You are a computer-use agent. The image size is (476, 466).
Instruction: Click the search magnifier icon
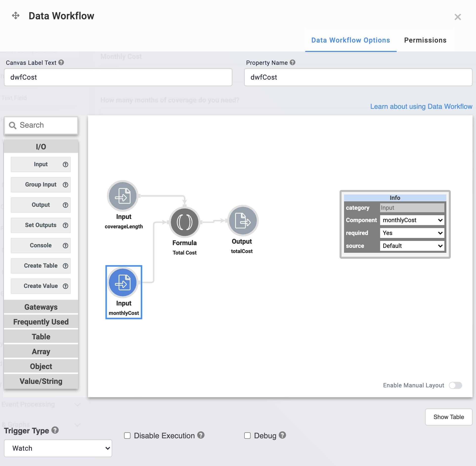(13, 125)
